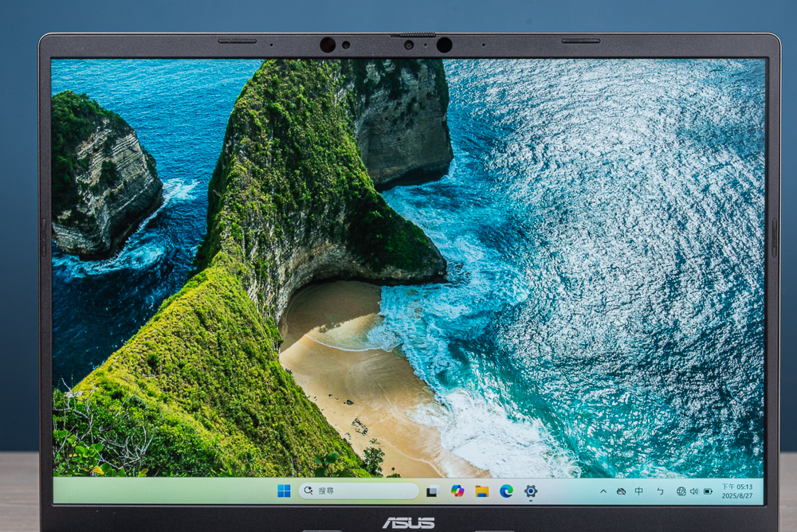Launch Copilot from the taskbar
Image resolution: width=797 pixels, height=532 pixels.
click(x=457, y=491)
